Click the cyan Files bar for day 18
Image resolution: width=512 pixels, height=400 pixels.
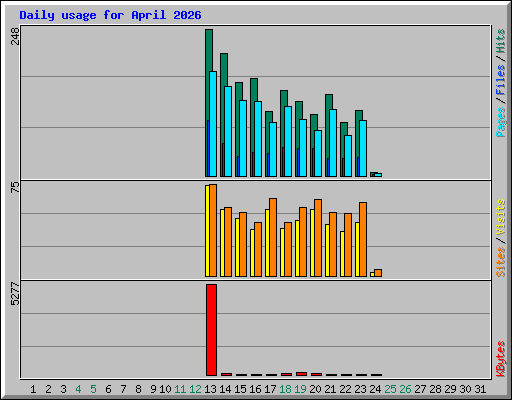pyautogui.click(x=288, y=141)
